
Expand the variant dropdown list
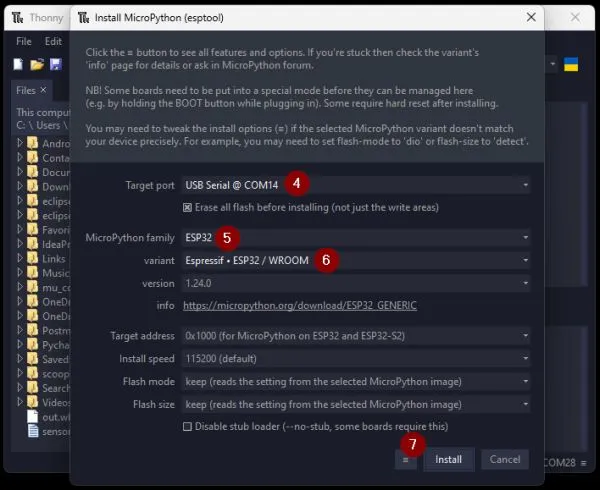tap(356, 260)
